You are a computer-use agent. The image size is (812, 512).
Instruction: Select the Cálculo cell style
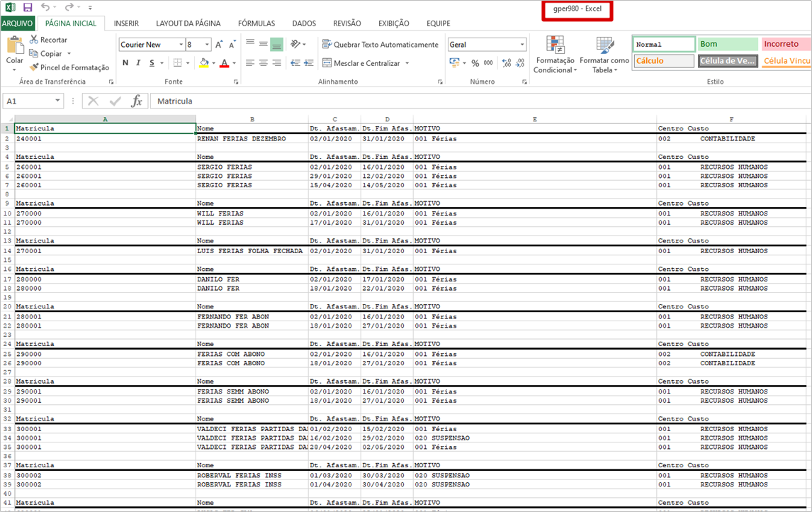tap(664, 61)
